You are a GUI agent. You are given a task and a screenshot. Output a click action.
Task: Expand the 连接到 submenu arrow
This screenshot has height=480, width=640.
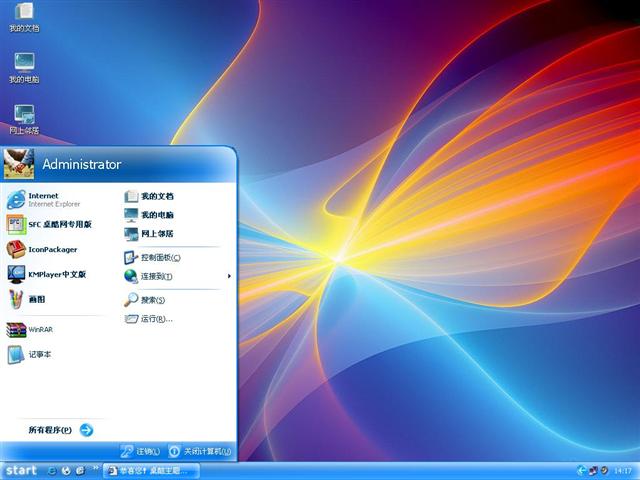point(229,276)
